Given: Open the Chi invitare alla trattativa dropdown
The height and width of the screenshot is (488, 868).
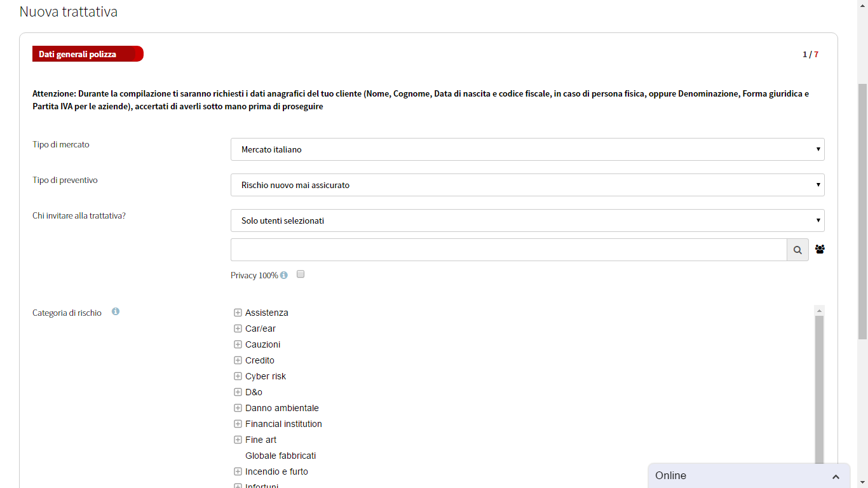Looking at the screenshot, I should pos(527,220).
